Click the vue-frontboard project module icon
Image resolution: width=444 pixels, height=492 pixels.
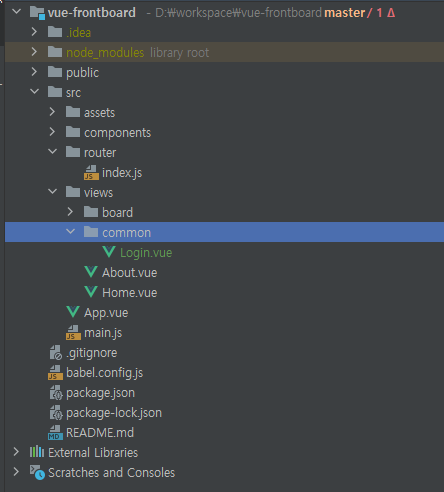click(x=37, y=13)
